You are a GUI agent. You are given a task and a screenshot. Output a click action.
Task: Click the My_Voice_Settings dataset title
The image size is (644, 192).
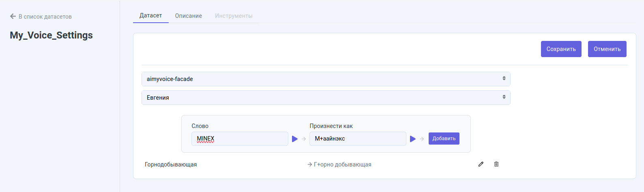(x=51, y=35)
